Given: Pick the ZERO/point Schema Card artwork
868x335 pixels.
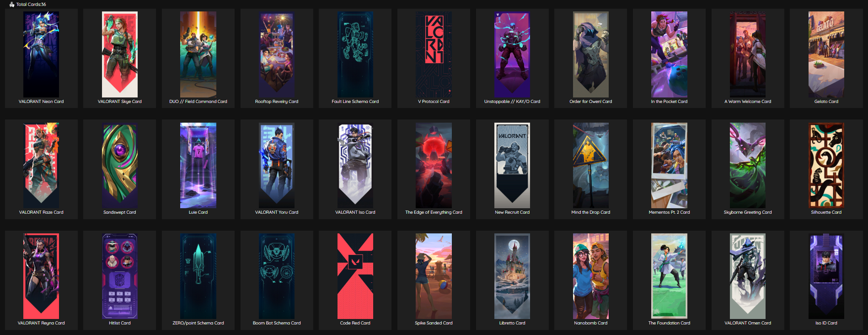Looking at the screenshot, I should 198,276.
